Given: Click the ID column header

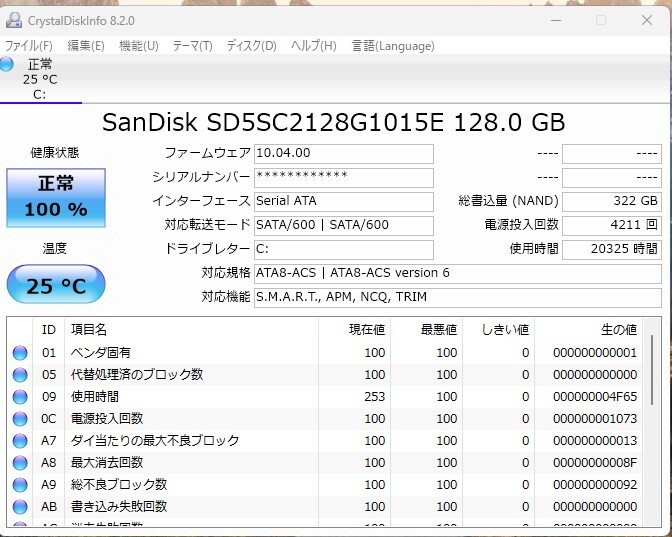Looking at the screenshot, I should (x=48, y=330).
